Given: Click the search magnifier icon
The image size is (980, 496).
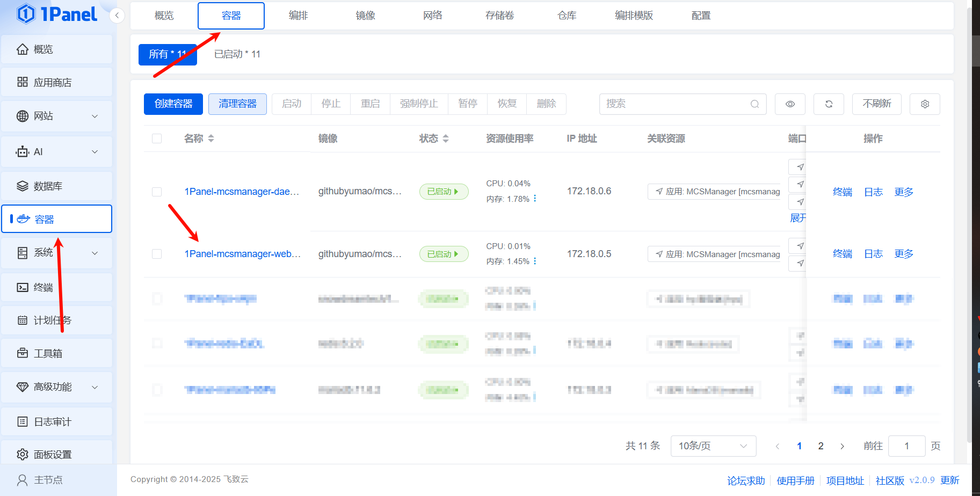Looking at the screenshot, I should click(754, 104).
